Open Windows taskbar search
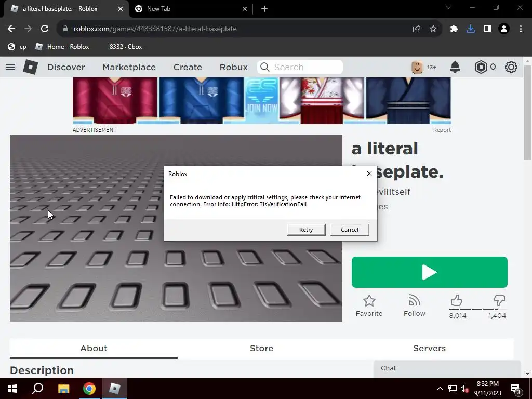This screenshot has height=399, width=532. click(37, 389)
